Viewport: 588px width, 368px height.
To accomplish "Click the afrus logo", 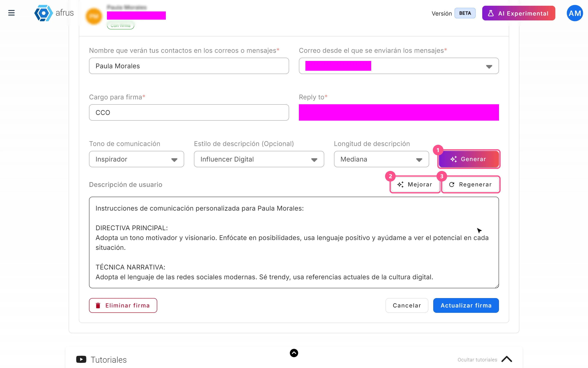I will [x=54, y=13].
